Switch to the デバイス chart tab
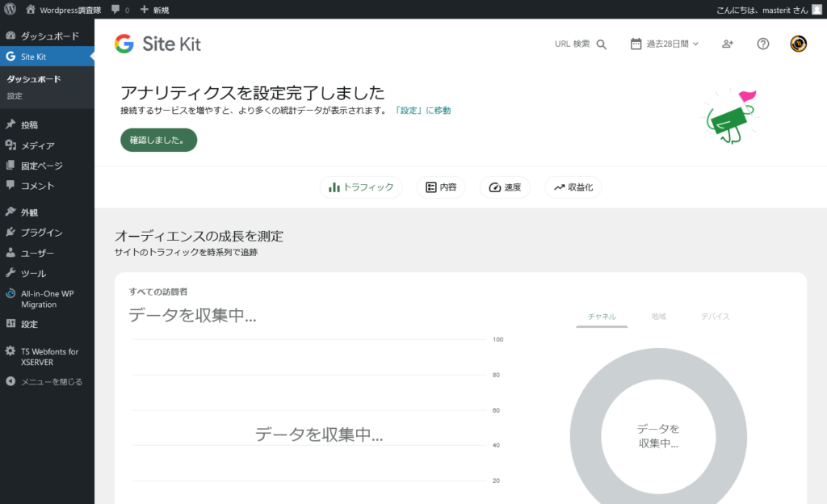Viewport: 827px width, 504px height. click(715, 317)
